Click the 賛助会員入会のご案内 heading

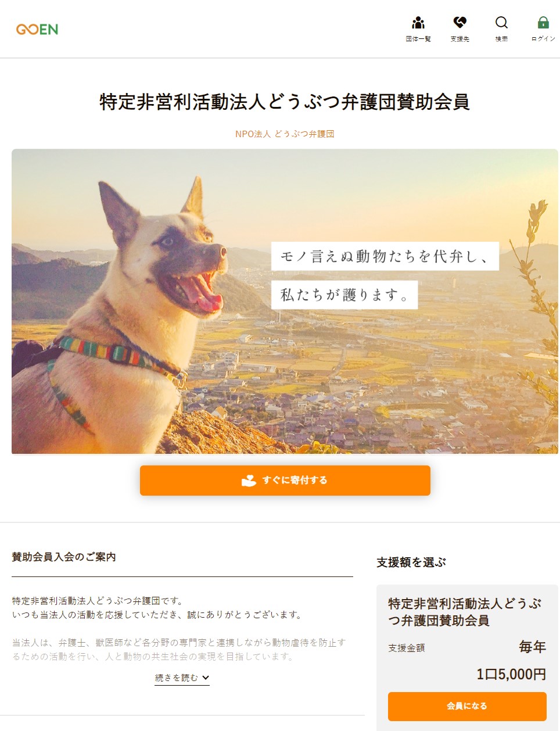point(64,557)
